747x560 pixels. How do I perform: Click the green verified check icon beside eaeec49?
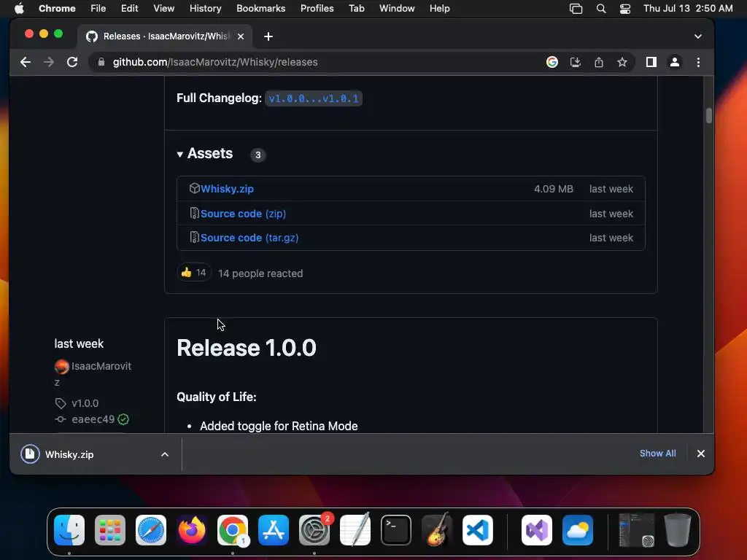(x=123, y=419)
